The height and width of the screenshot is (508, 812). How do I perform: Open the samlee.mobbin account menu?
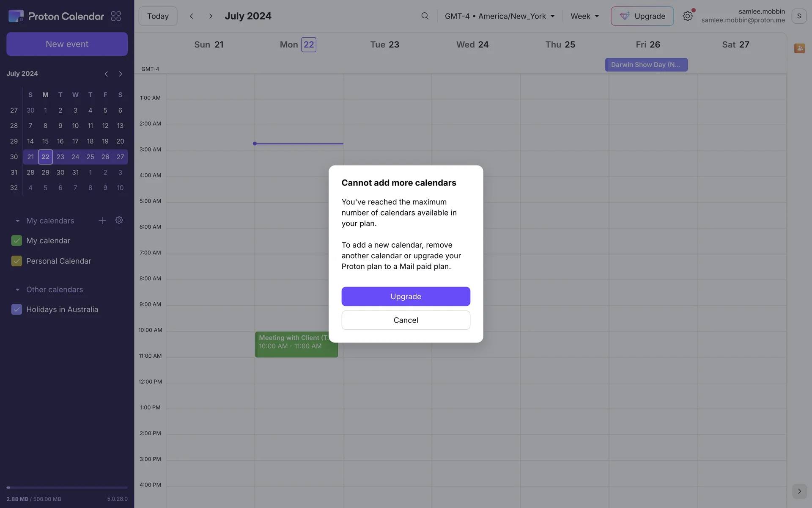coord(798,16)
